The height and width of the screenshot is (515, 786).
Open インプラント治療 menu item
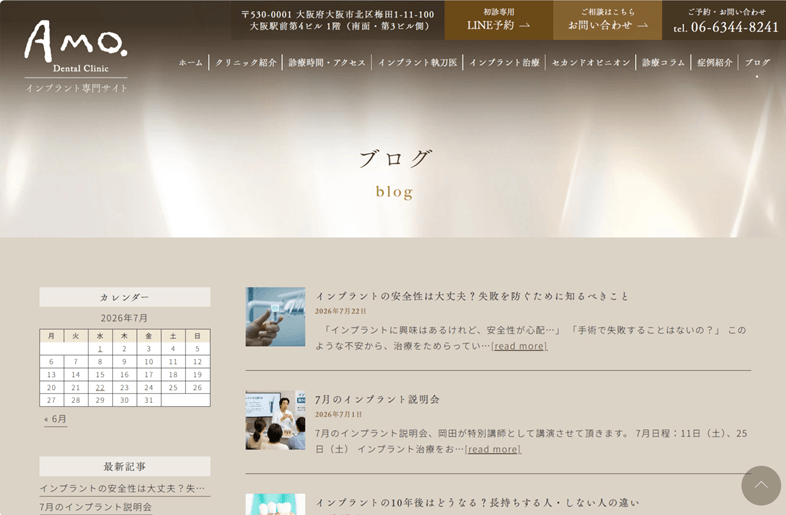coord(504,63)
